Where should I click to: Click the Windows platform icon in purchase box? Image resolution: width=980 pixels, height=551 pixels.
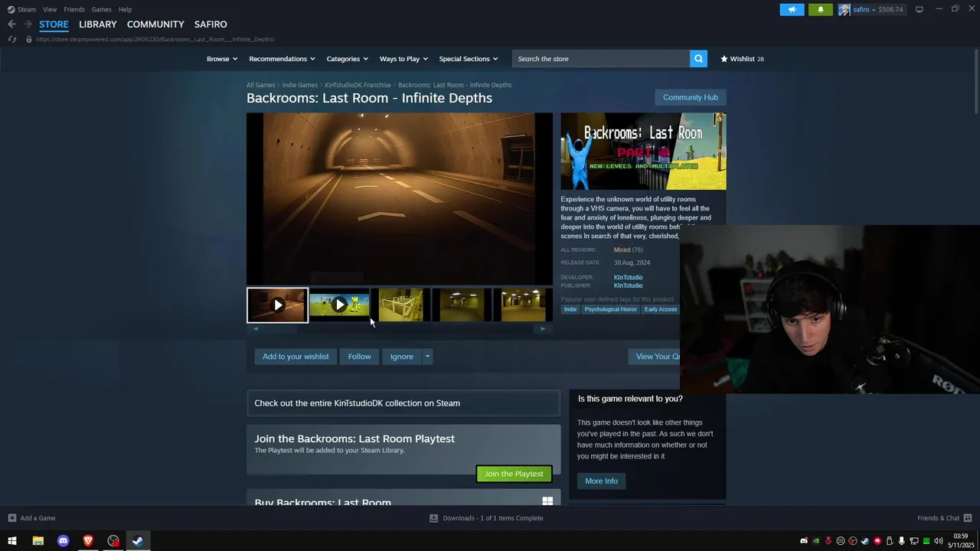tap(547, 501)
